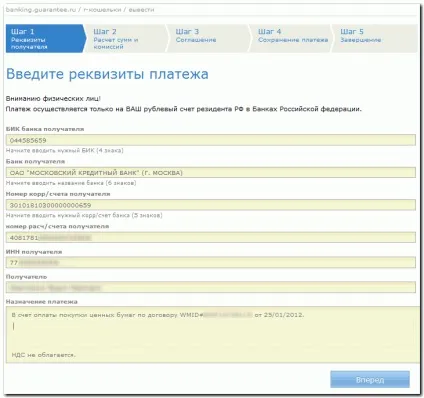Open the r-кошельки breadcrumb link
Screen dimensions: 424x398
coord(102,10)
